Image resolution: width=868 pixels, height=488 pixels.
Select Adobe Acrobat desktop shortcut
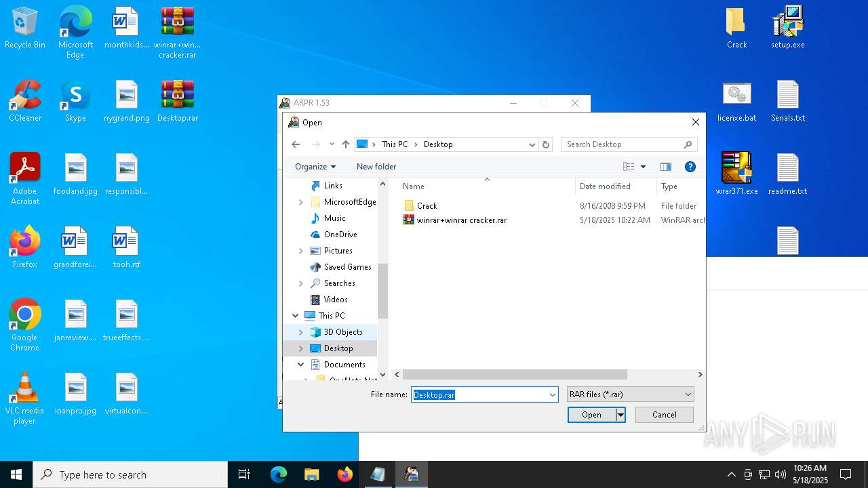pyautogui.click(x=25, y=179)
